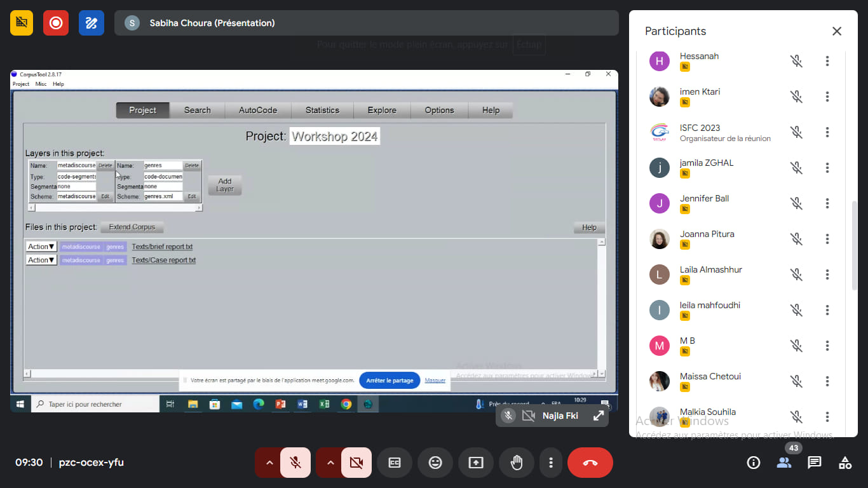This screenshot has height=488, width=868.
Task: Open more options for jamila ZGHAL
Action: tap(827, 168)
